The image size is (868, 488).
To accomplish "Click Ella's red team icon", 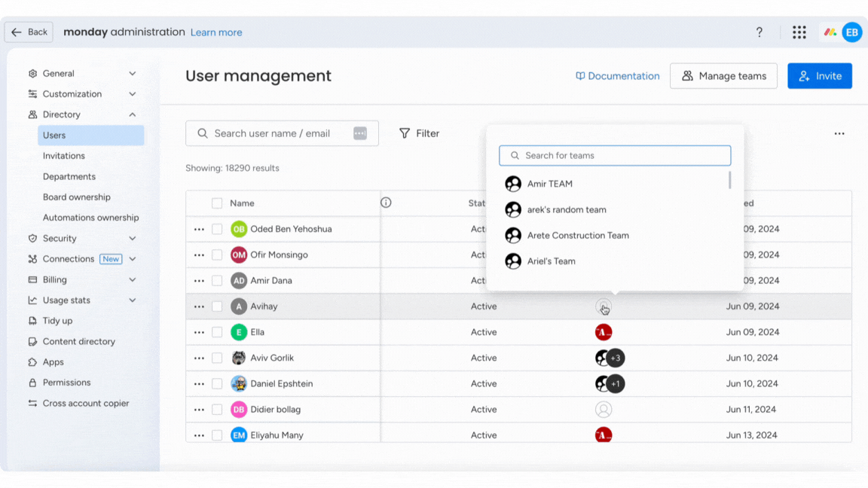I will pos(604,332).
